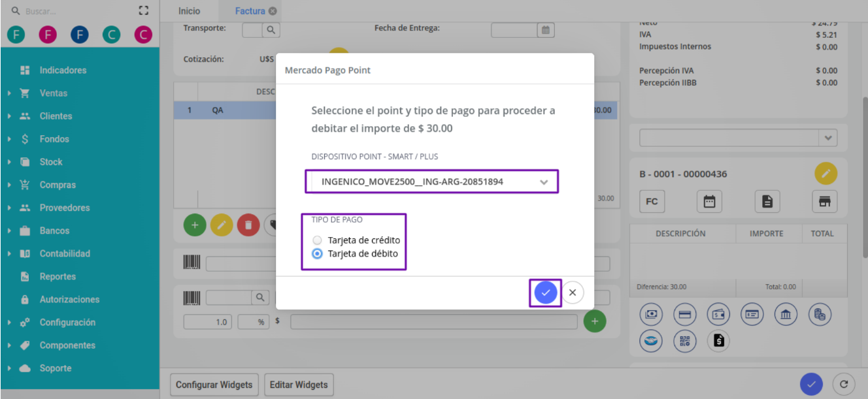Open the empty dropdown above the invoice number
Image resolution: width=868 pixels, height=399 pixels.
pos(738,138)
